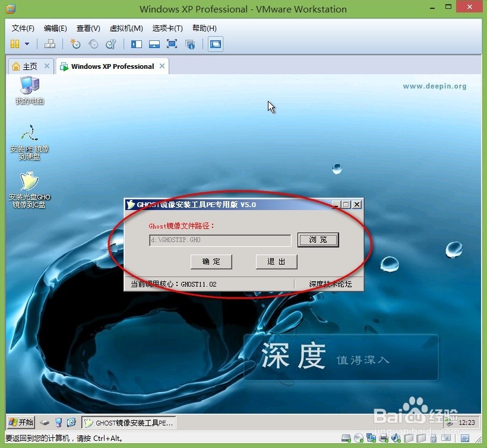Open the message log status icon
This screenshot has height=448, width=487.
coord(465,438)
